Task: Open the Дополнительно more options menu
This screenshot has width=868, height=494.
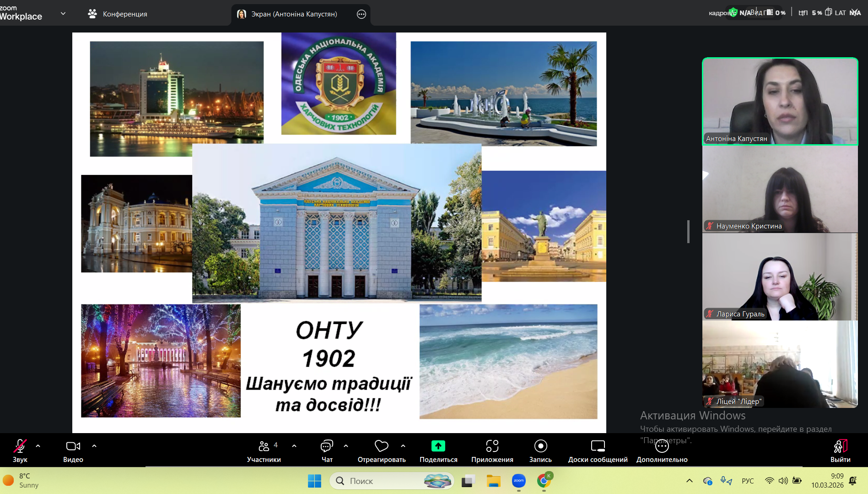Action: click(662, 451)
